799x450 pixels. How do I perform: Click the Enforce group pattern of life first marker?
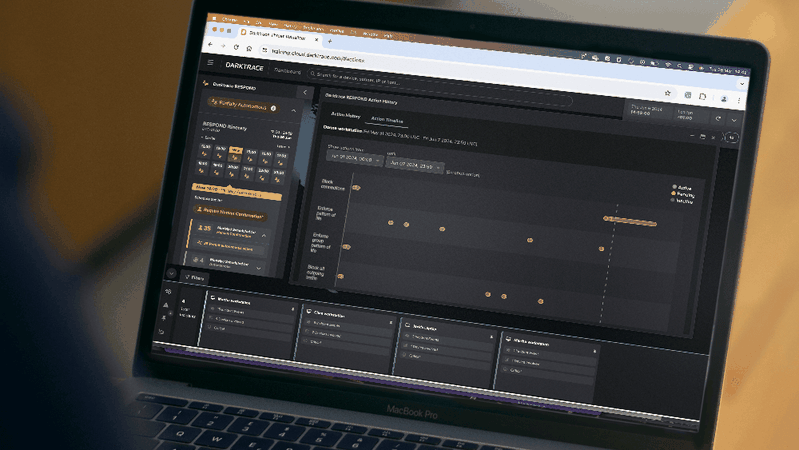pyautogui.click(x=346, y=247)
